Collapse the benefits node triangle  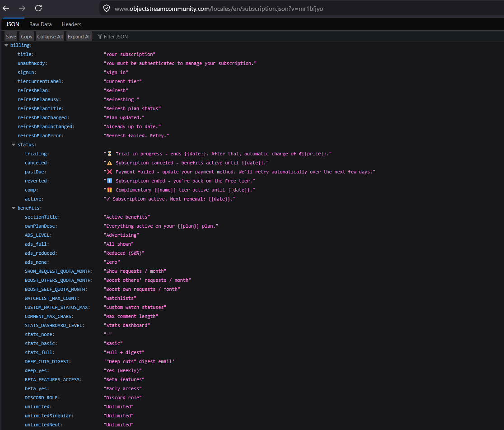[14, 208]
